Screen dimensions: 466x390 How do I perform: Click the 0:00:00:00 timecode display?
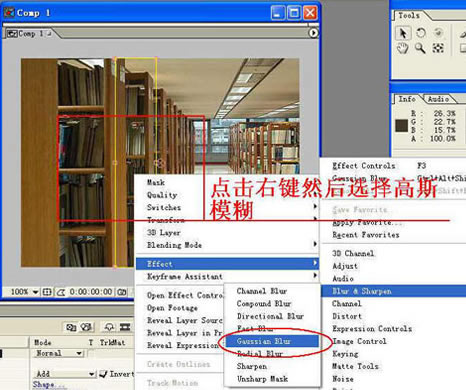(91, 292)
